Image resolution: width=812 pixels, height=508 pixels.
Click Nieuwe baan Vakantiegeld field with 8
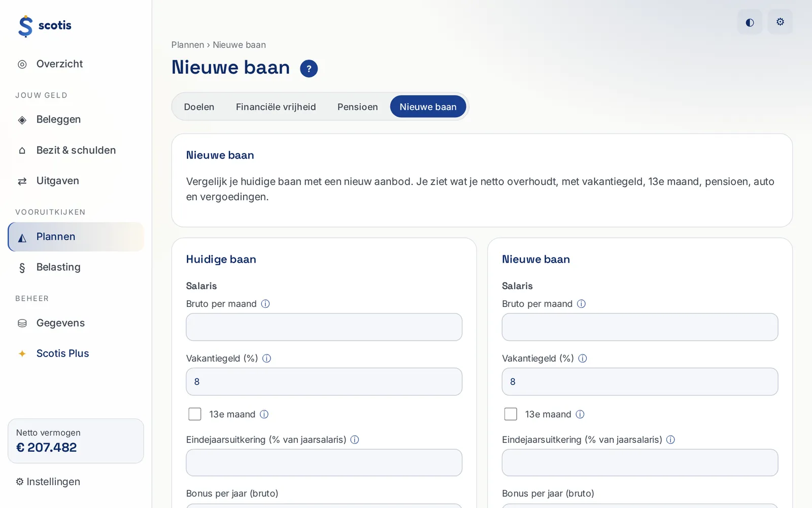[639, 382]
